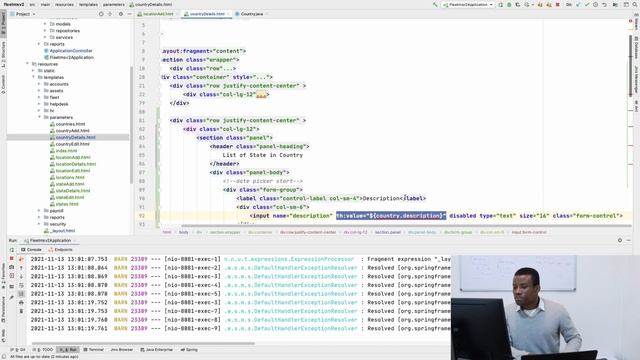Expand the accounts folder
This screenshot has height=360, width=640.
pos(40,84)
